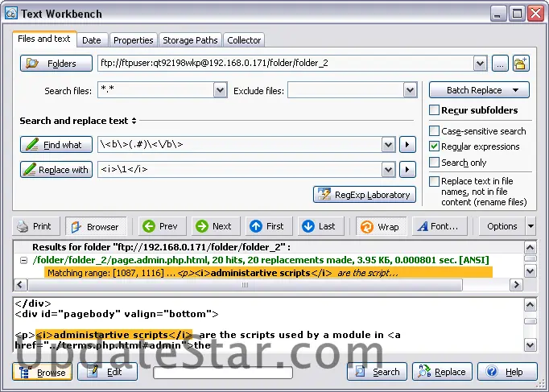Click in the folder path input field

tap(285, 64)
